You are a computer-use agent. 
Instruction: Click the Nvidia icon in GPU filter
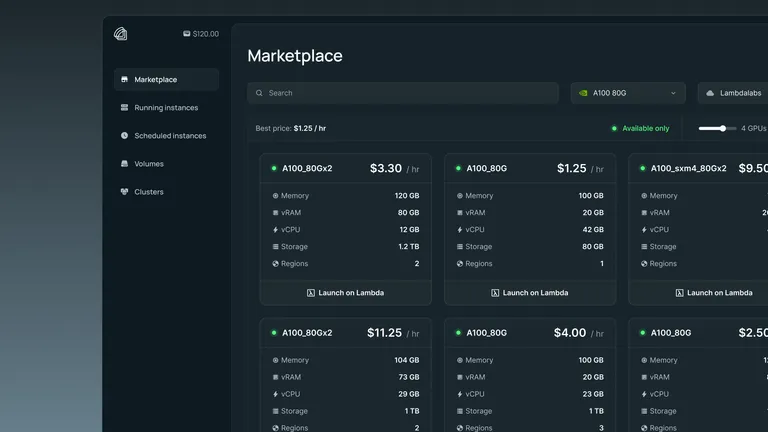click(x=584, y=93)
